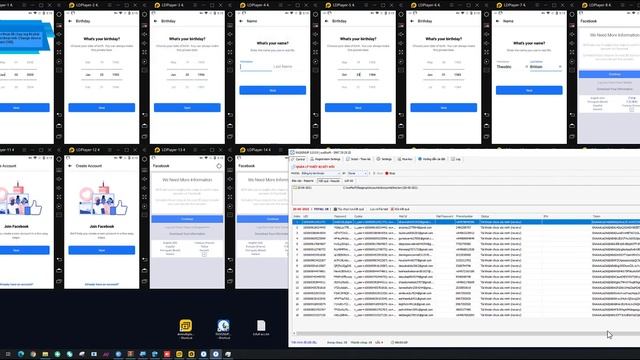Viewport: 640px width, 360px height.
Task: Click Next button in LDPlayer-7
Action: (x=529, y=90)
